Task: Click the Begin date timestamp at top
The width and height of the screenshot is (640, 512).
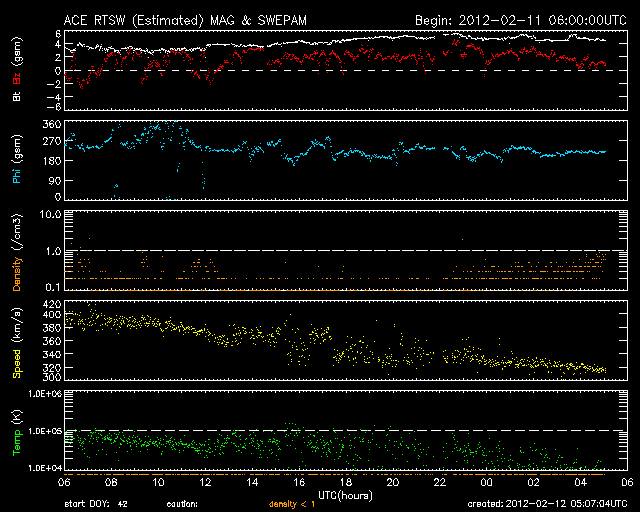Action: [518, 19]
